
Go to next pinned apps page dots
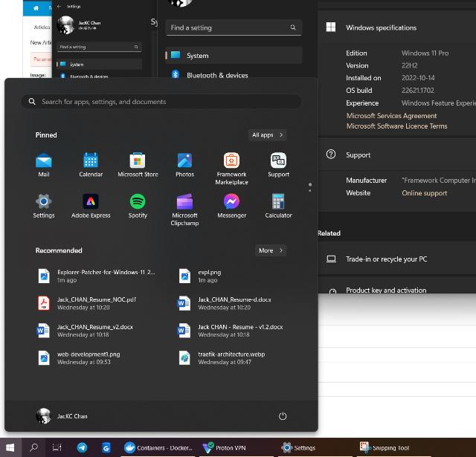(309, 187)
